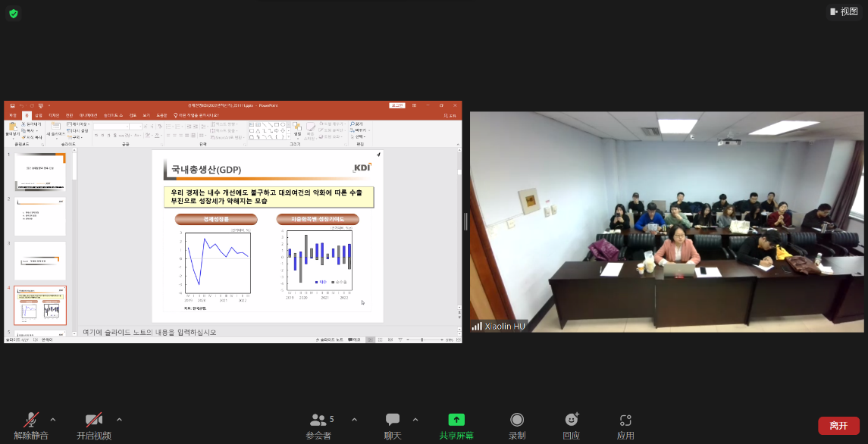868x444 pixels.
Task: Open the participants panel
Action: [x=318, y=421]
